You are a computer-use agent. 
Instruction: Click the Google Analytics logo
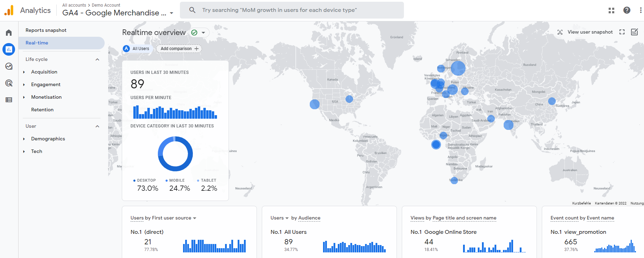[9, 11]
